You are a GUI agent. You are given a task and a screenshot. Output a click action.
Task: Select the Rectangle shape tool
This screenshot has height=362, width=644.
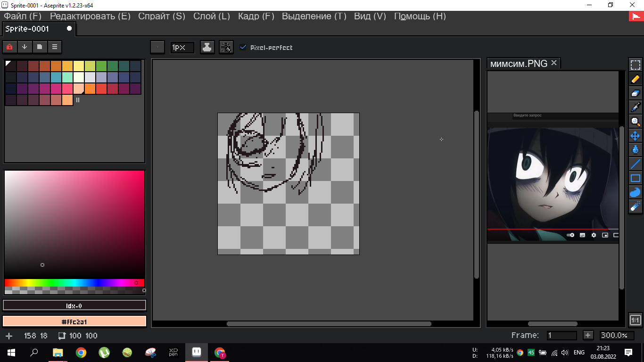635,178
